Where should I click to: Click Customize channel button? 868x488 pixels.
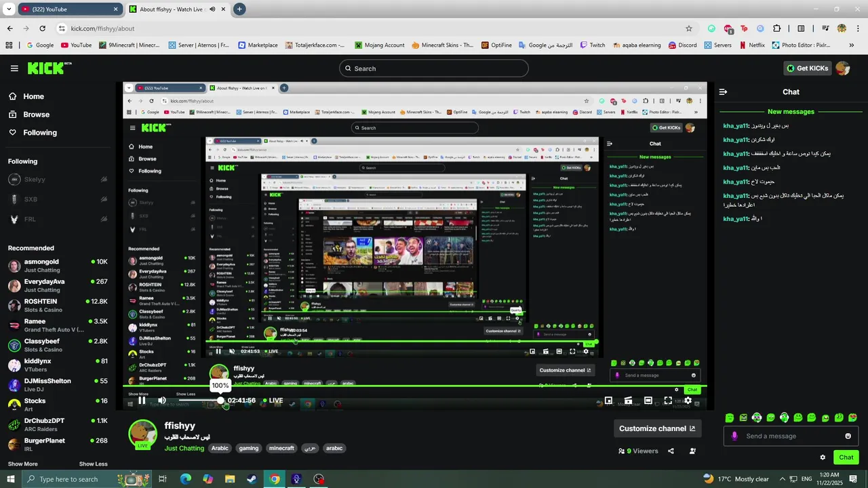[657, 428]
